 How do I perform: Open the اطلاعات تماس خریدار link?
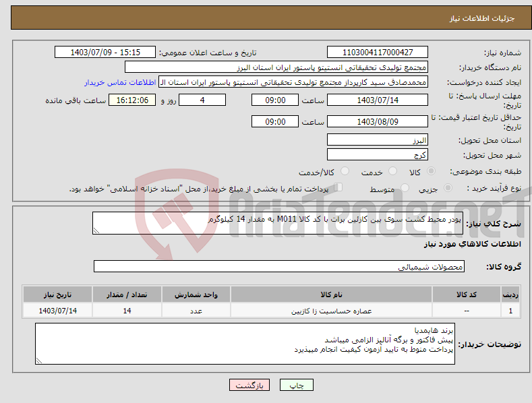pos(120,82)
